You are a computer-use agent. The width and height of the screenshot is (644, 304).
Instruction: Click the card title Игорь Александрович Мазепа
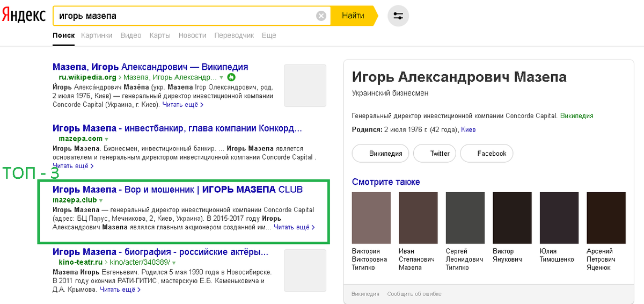459,77
